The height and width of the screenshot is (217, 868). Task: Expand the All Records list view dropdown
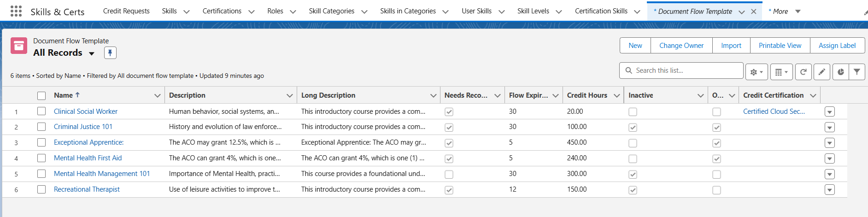tap(92, 53)
